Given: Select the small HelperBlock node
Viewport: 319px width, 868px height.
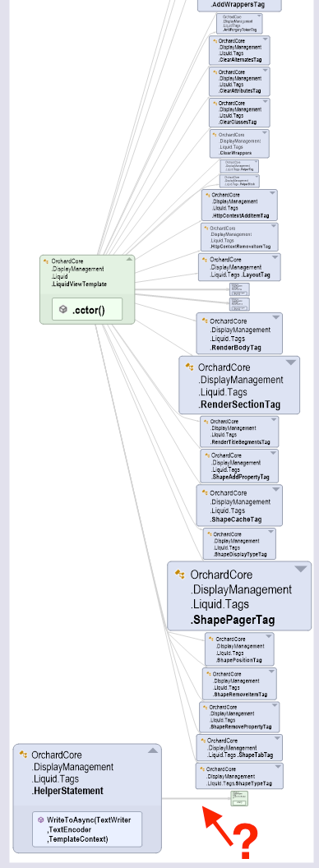Looking at the screenshot, I should pyautogui.click(x=239, y=181).
